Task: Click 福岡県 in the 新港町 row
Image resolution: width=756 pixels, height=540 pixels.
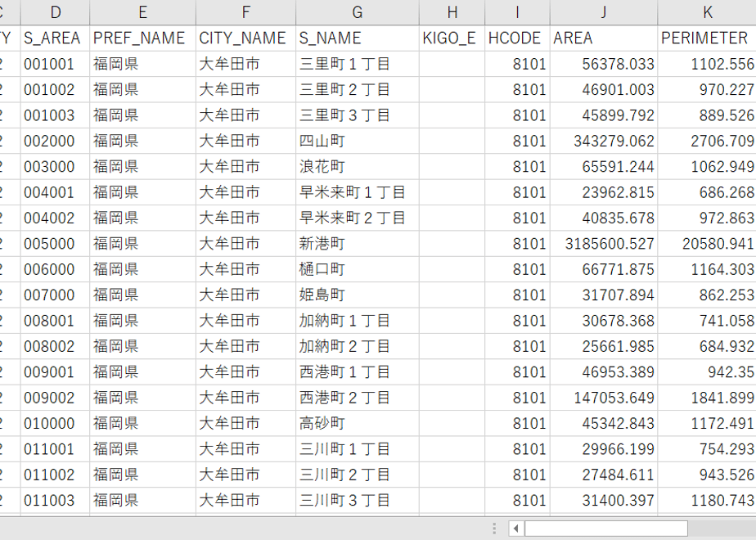Action: click(142, 244)
